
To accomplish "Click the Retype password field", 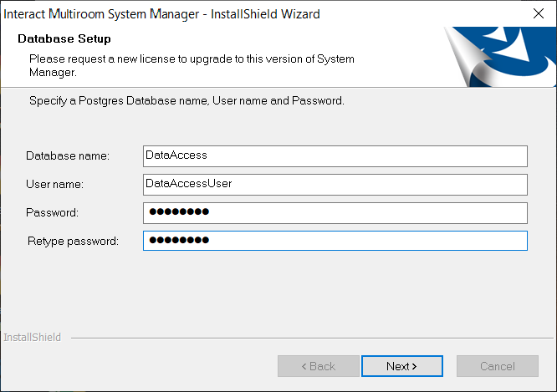I will (x=335, y=241).
